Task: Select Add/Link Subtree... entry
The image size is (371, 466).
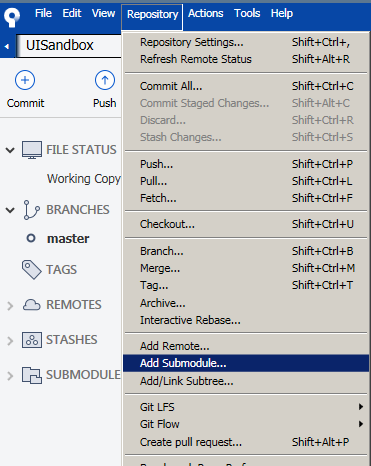Action: [246, 381]
